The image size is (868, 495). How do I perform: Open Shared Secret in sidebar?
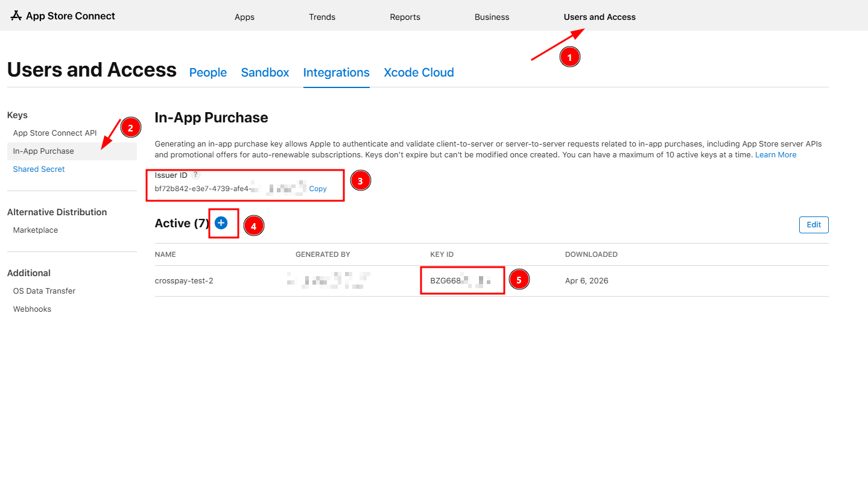point(39,169)
